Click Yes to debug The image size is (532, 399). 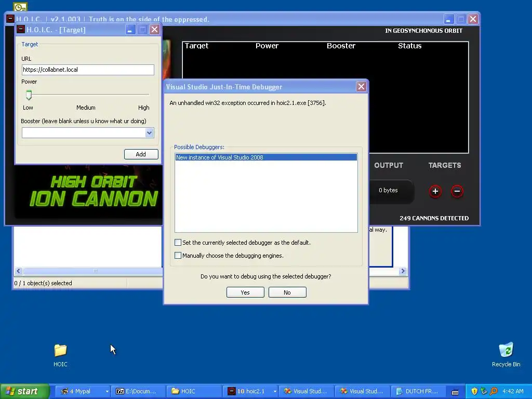(x=245, y=292)
